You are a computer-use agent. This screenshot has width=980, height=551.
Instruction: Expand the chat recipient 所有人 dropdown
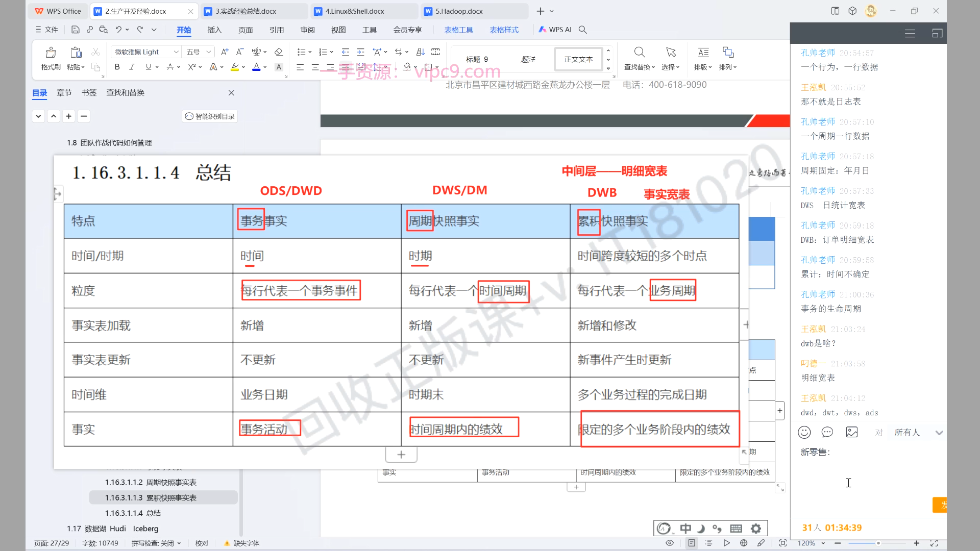tap(939, 433)
